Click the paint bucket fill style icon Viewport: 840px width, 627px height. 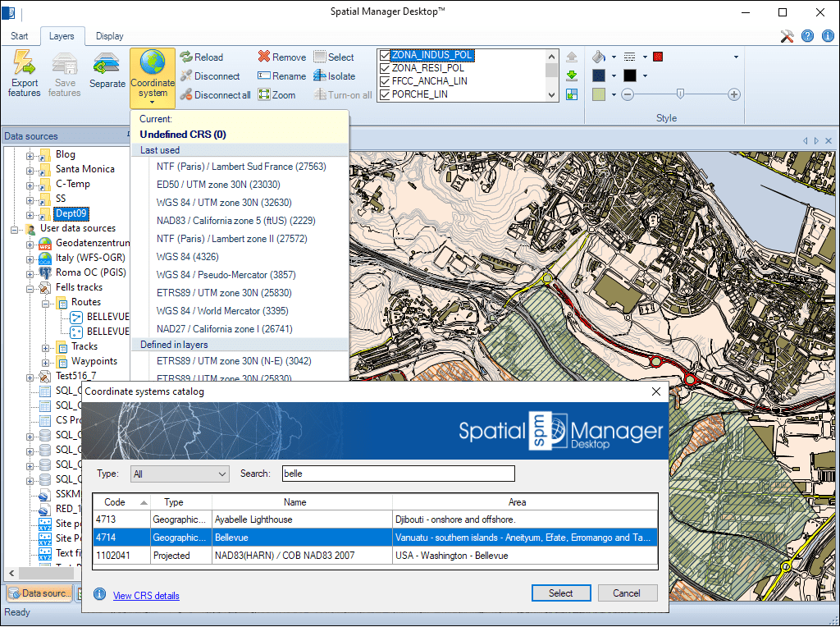click(x=598, y=57)
